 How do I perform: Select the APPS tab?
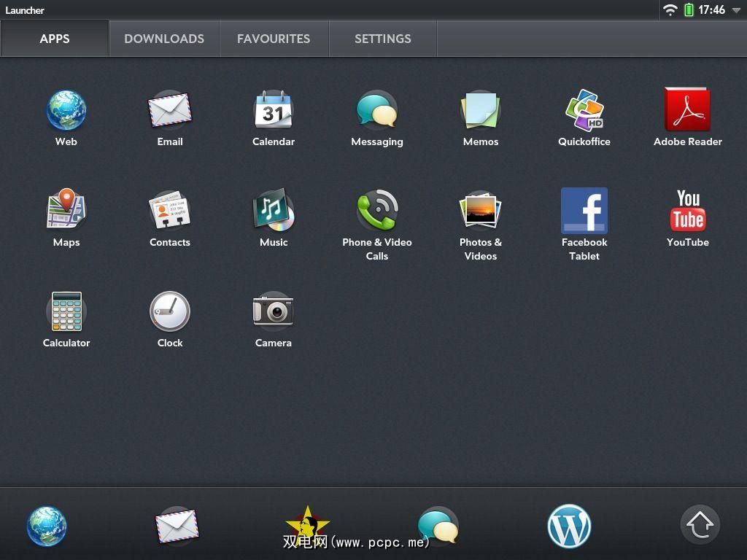(55, 39)
